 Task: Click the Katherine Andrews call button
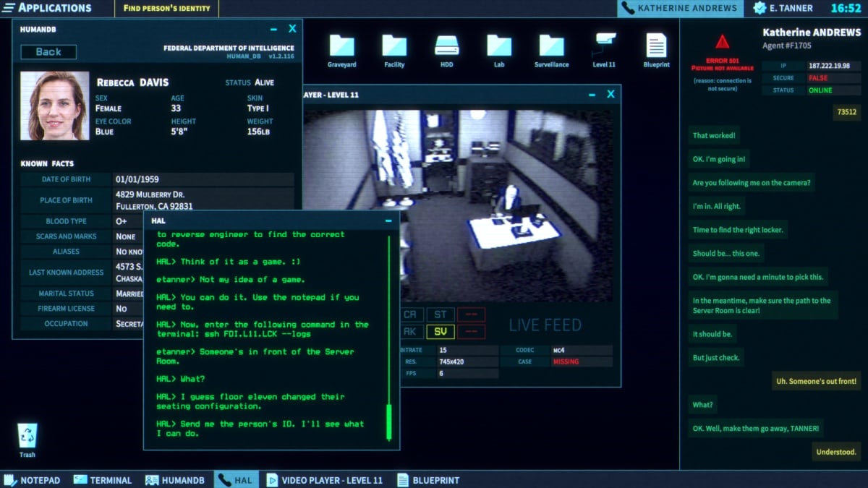(x=681, y=9)
